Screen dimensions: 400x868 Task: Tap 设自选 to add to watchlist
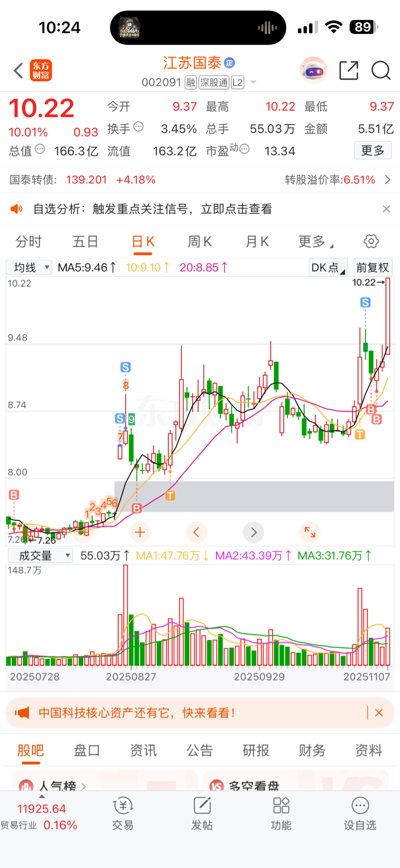point(360,814)
